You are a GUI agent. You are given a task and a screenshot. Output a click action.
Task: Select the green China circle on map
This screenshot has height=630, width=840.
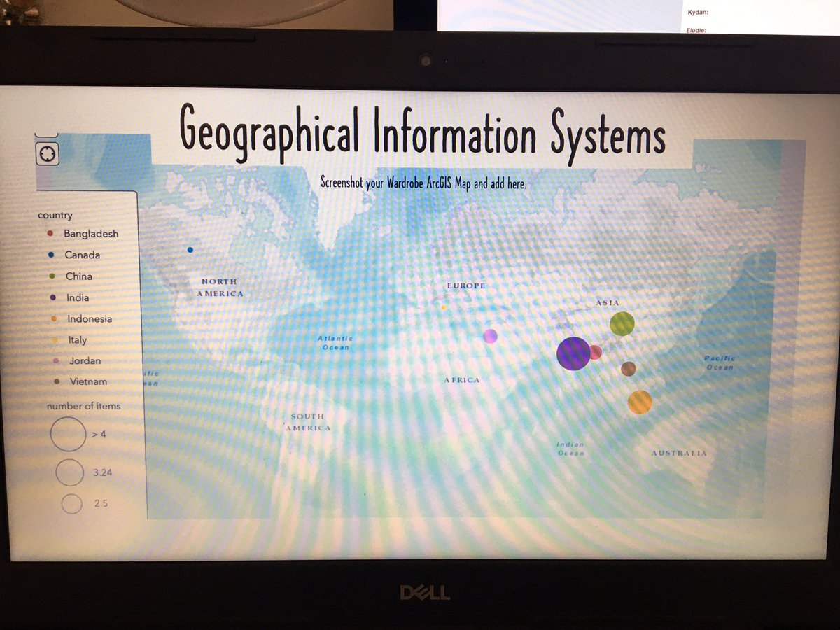click(x=622, y=323)
